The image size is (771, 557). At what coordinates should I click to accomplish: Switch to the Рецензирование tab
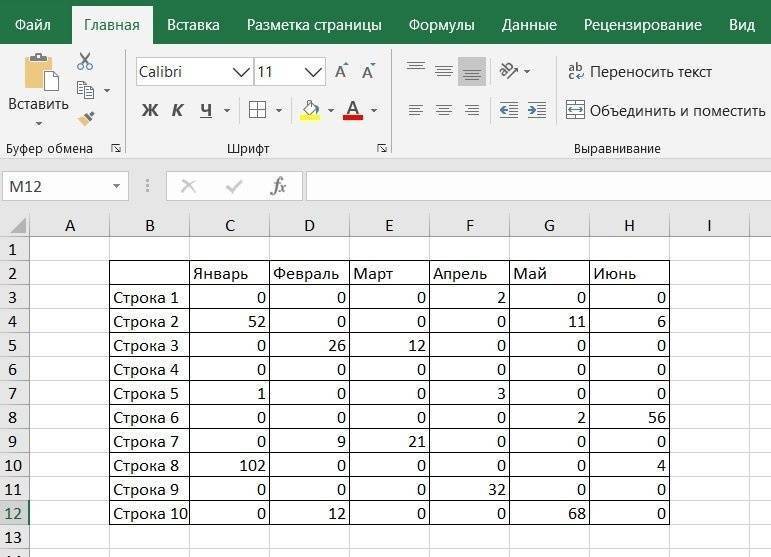(x=643, y=25)
